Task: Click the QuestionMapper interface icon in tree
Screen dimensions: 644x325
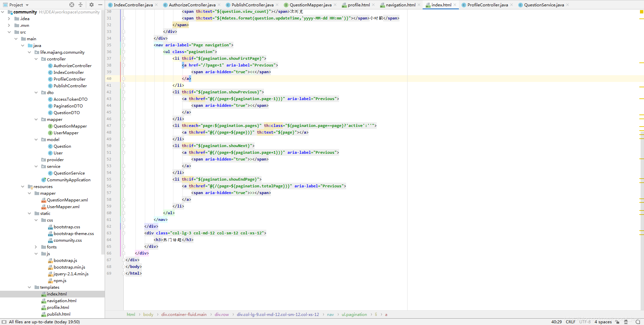Action: [x=50, y=126]
